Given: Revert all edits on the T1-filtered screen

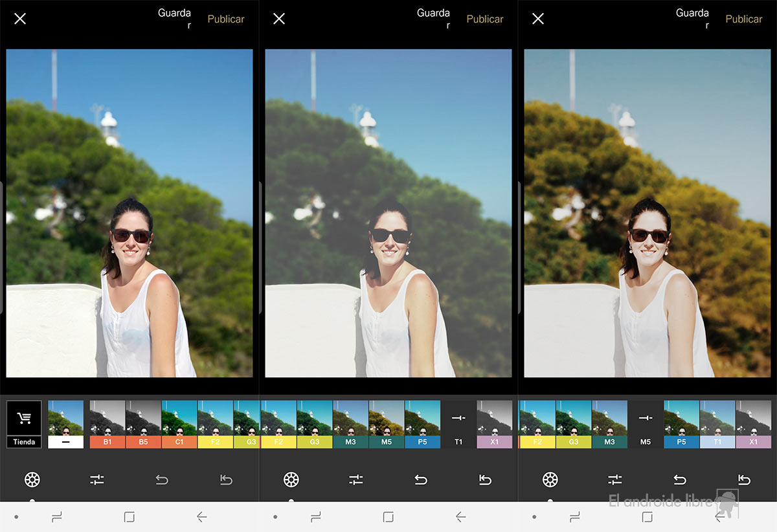Looking at the screenshot, I should [485, 480].
